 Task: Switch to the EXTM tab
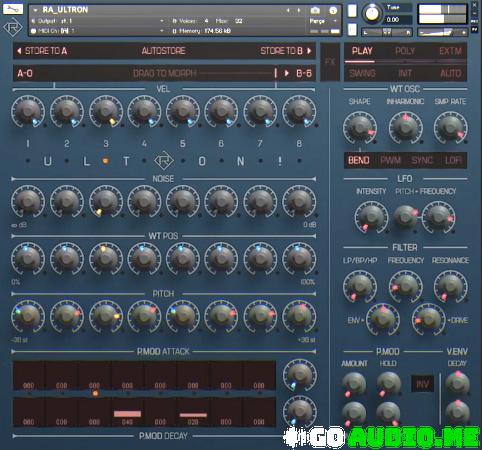point(450,51)
